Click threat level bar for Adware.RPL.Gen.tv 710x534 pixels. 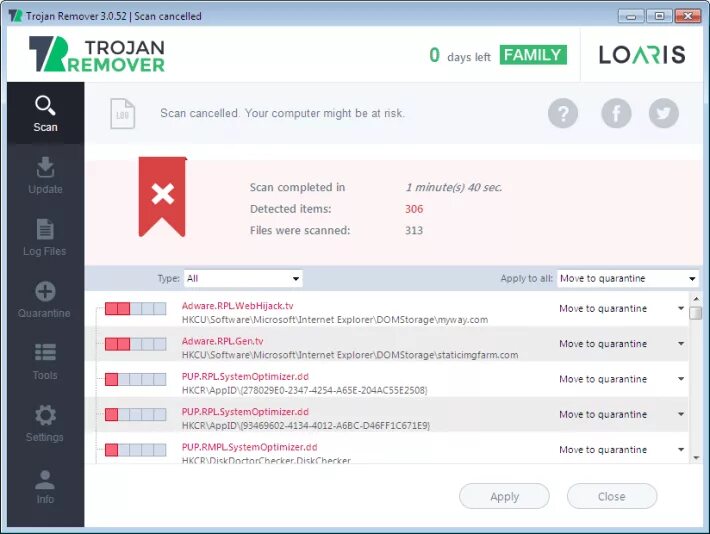click(x=135, y=344)
